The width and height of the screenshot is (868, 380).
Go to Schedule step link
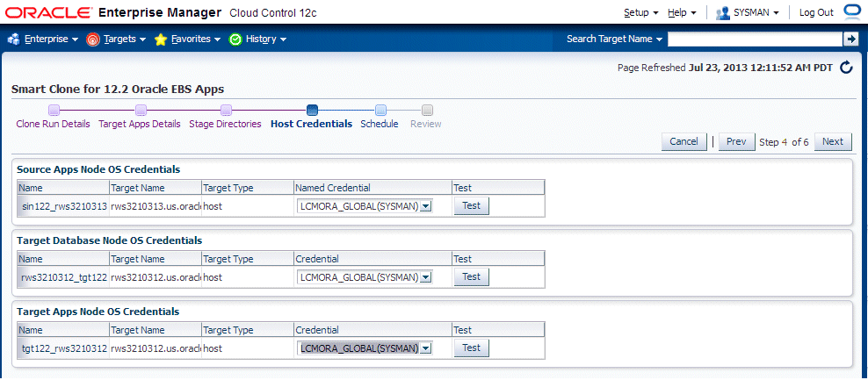pos(380,124)
